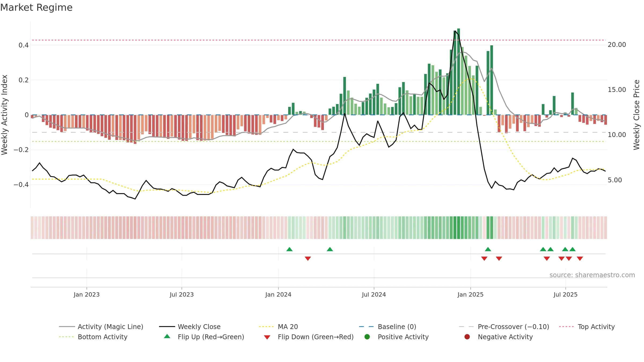The width and height of the screenshot is (644, 362).
Task: Click the Negative Activity red circle icon
Action: click(467, 337)
